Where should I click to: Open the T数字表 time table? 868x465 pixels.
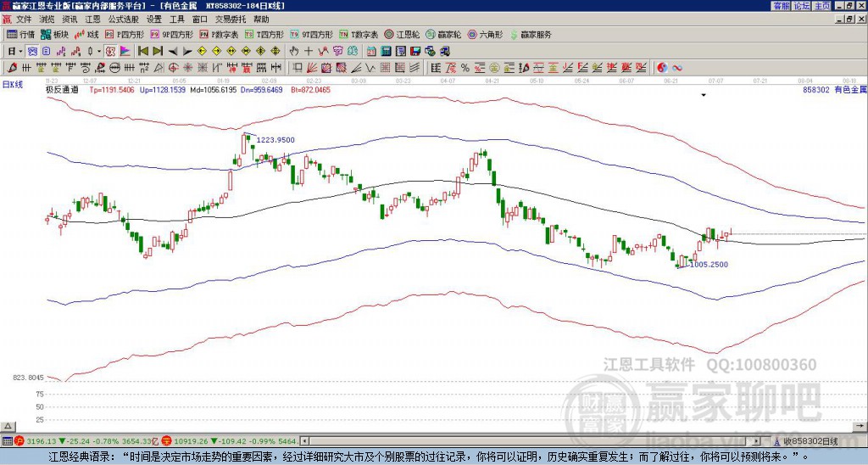click(359, 34)
